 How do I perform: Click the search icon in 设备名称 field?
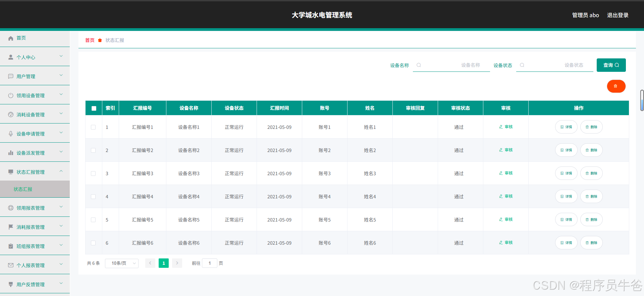tap(419, 65)
